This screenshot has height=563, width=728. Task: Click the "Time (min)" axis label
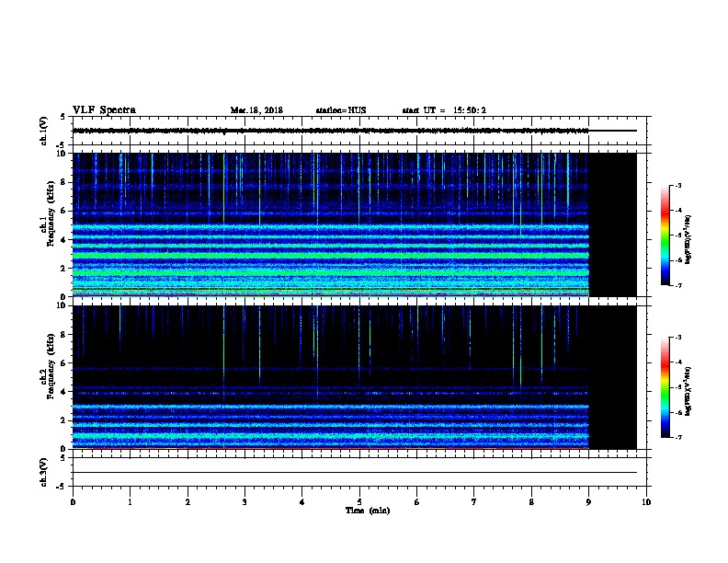[x=368, y=511]
